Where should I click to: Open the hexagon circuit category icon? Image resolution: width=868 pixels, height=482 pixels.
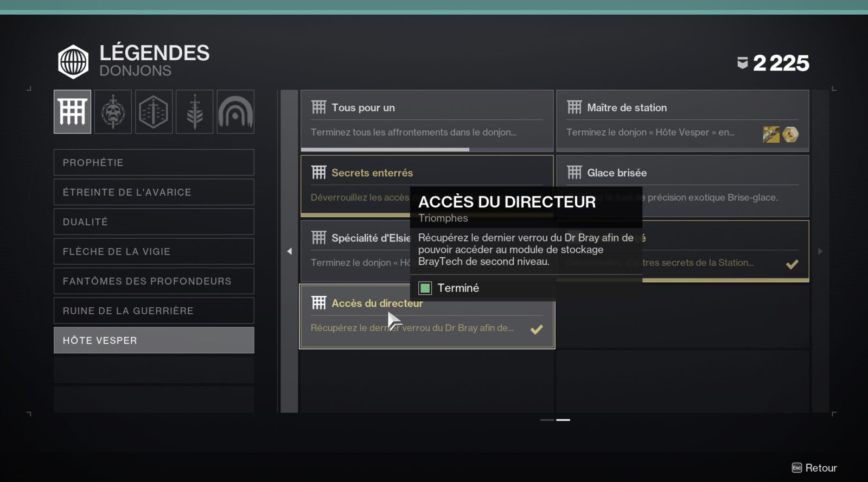coord(154,112)
